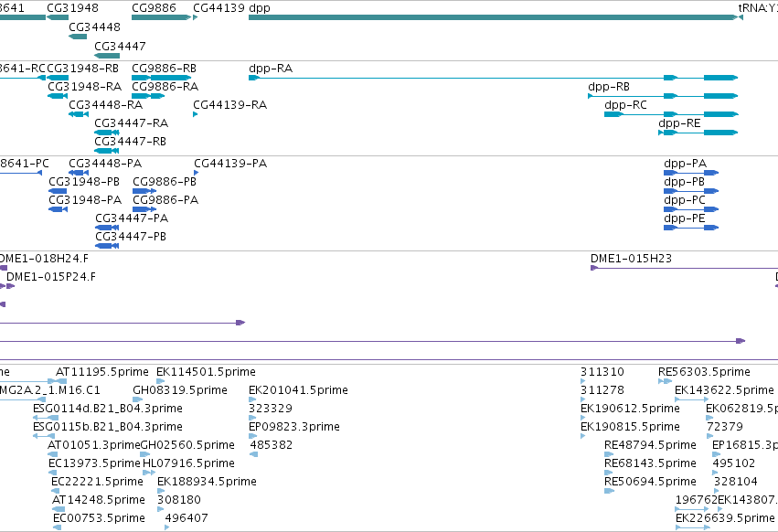This screenshot has height=532, width=778.
Task: Select the dpp-PB protein feature
Action: tap(691, 191)
